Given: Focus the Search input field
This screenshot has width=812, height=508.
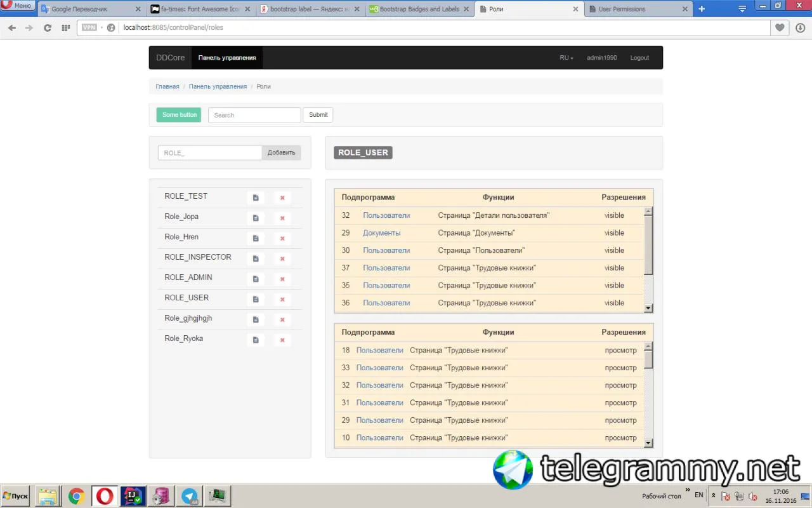Looking at the screenshot, I should (x=254, y=115).
